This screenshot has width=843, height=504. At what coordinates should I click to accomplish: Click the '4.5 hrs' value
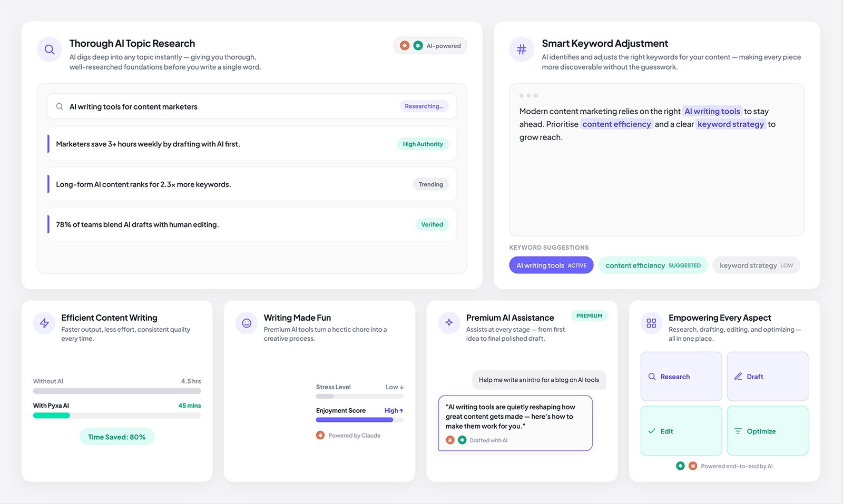191,381
